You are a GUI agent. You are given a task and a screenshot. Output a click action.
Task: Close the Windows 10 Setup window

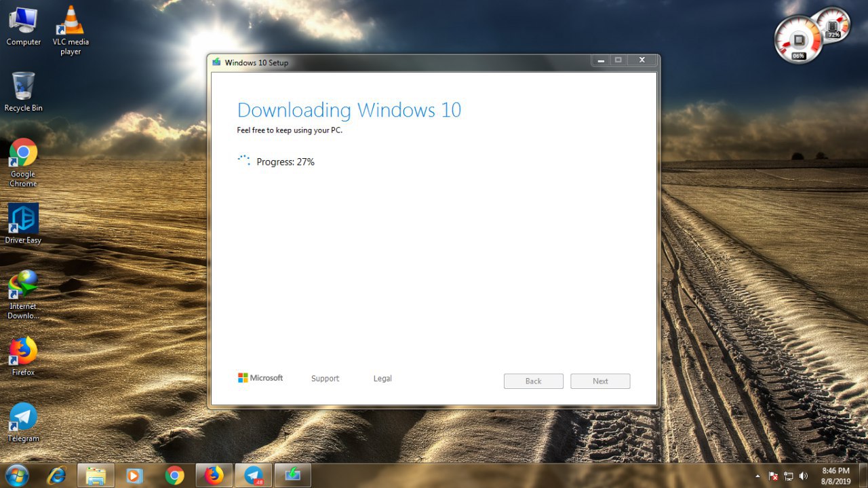click(x=642, y=60)
